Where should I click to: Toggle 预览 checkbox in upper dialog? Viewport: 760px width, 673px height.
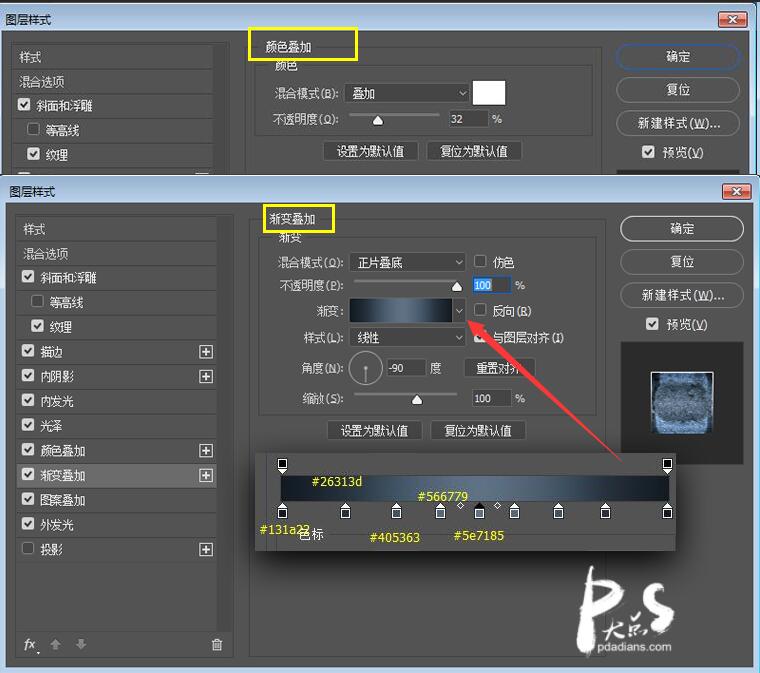[648, 152]
